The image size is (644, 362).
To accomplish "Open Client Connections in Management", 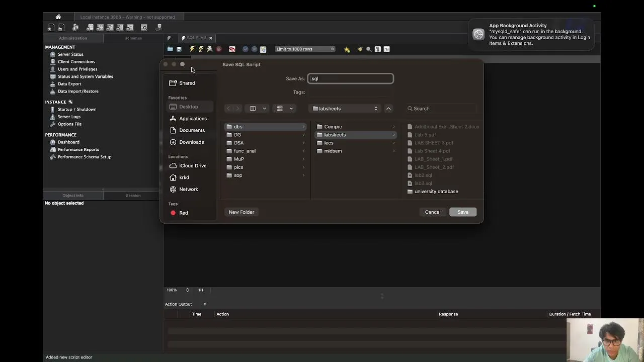I will pyautogui.click(x=76, y=62).
